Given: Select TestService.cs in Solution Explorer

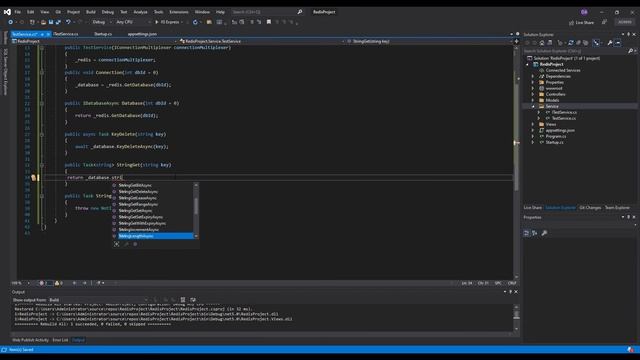Looking at the screenshot, I should (x=564, y=118).
